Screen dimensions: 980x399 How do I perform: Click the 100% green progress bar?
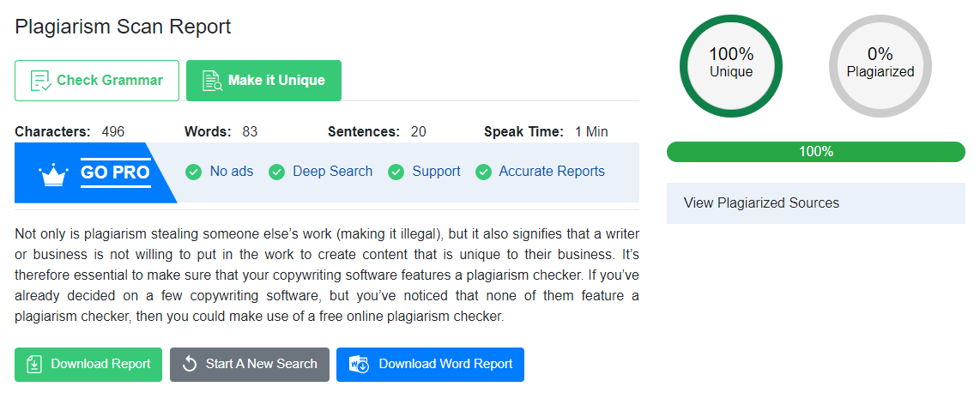815,152
